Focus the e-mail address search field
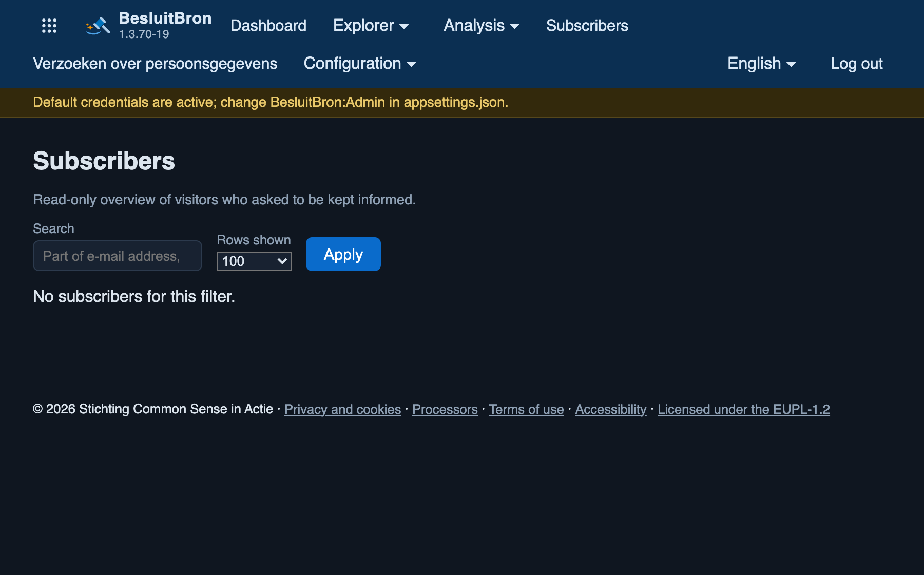 tap(118, 256)
